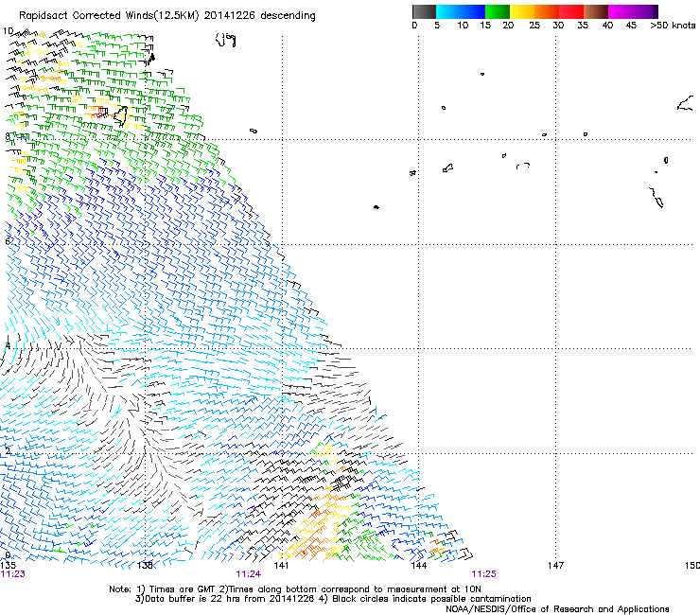700x615 pixels.
Task: Click the legend label 10
Action: 463,26
